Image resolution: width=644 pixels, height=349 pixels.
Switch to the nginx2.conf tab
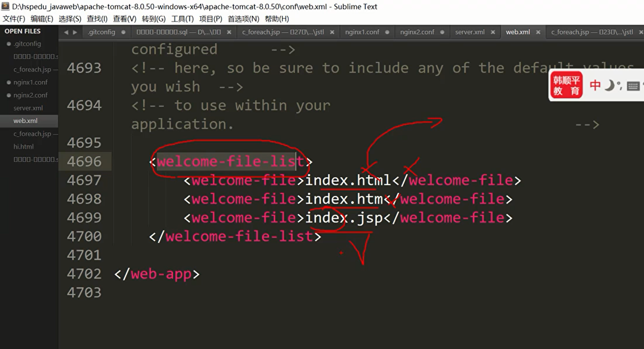tap(417, 32)
